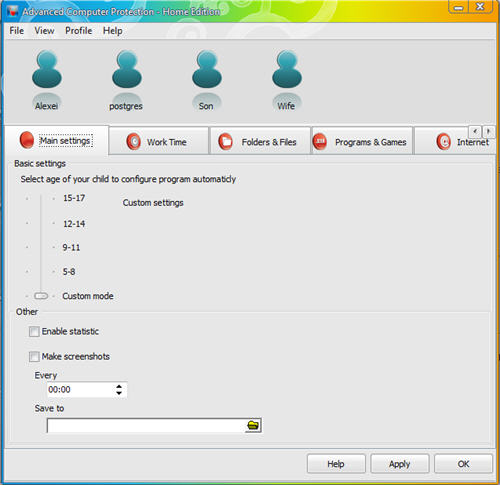This screenshot has height=485, width=500.
Task: Click the application icon in title bar
Action: [13, 11]
